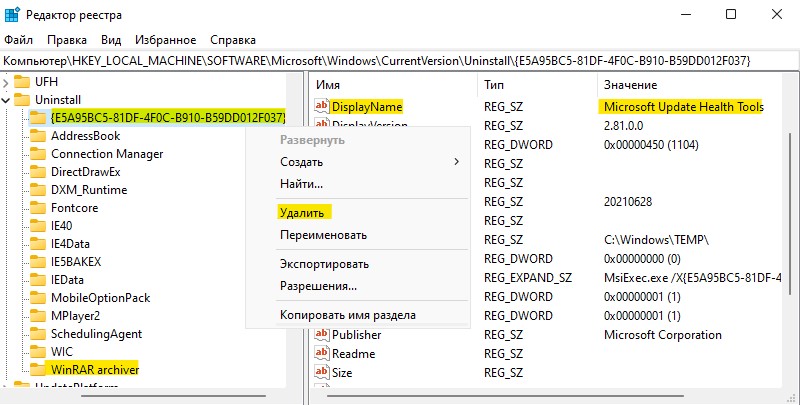Click the WinRAR archiver folder icon
Viewport: 800px width, 405px height.
(38, 369)
